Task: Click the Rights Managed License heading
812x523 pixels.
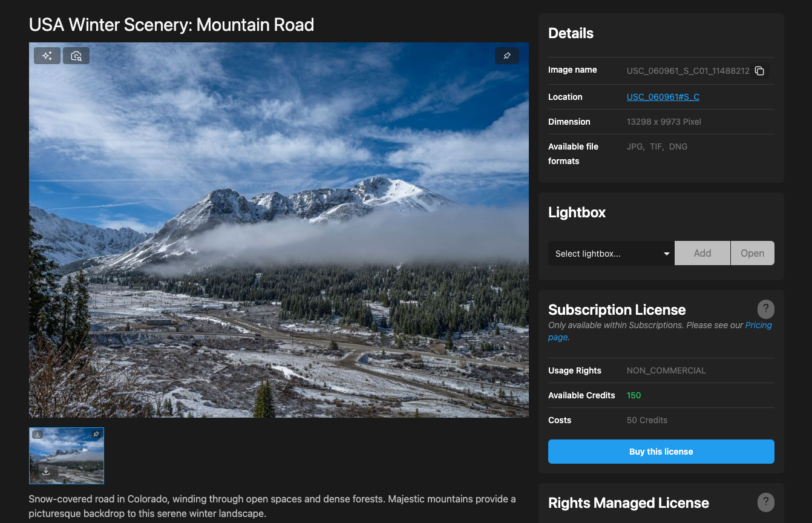Action: pos(628,503)
